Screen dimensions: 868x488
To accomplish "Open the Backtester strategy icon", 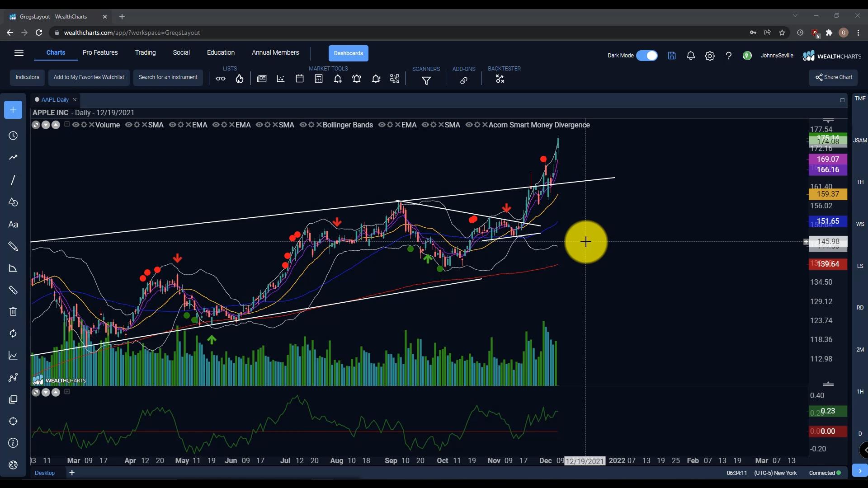I will pos(500,79).
